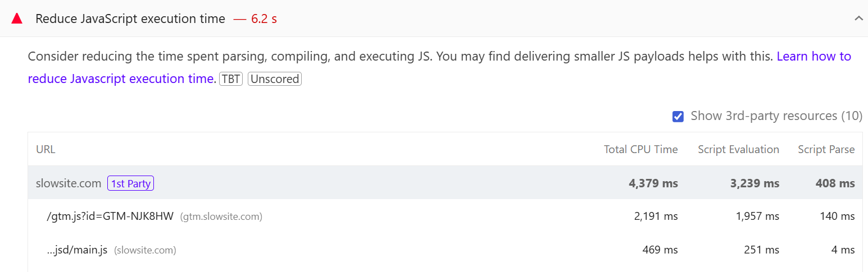Click the gtm.slowsite.com host label
Screen dimensions: 868x272
point(221,216)
